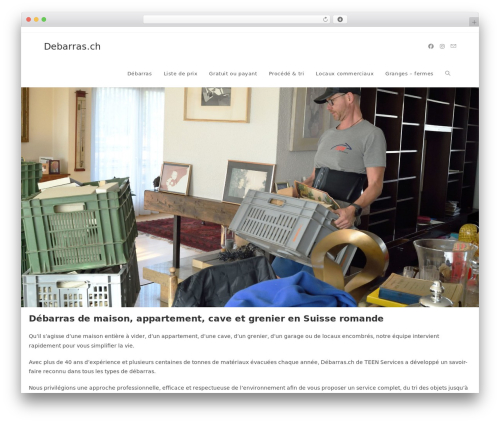This screenshot has height=423, width=500.
Task: Open the Débarras menu item
Action: coord(139,74)
